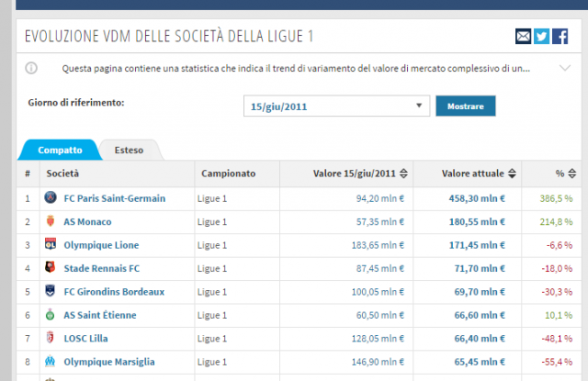Select the Compatto tab
This screenshot has height=381, width=588.
click(60, 150)
